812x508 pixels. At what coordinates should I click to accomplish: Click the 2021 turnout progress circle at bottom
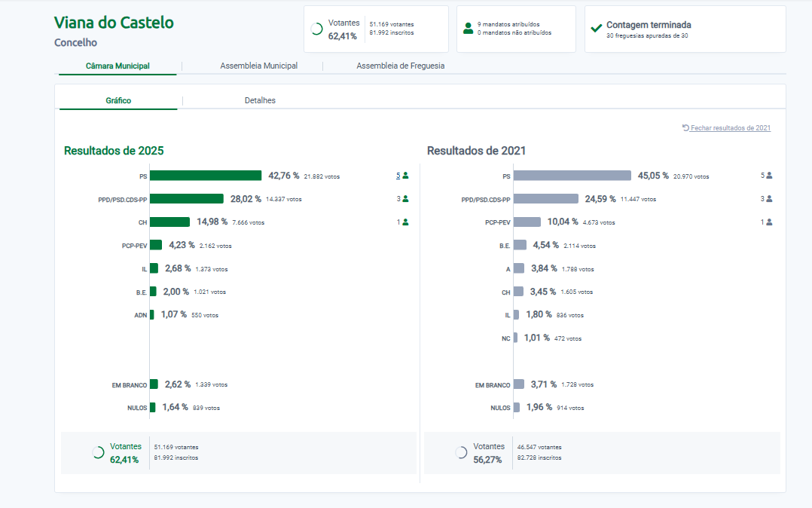[x=461, y=452]
